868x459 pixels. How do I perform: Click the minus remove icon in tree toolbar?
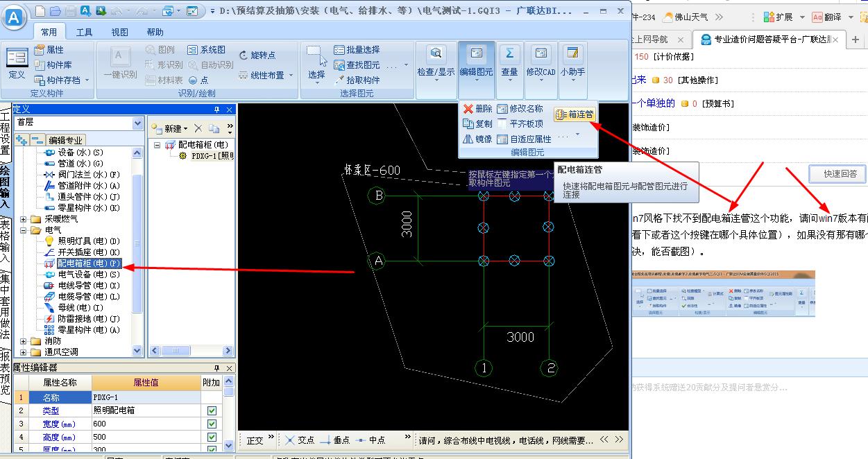point(37,139)
